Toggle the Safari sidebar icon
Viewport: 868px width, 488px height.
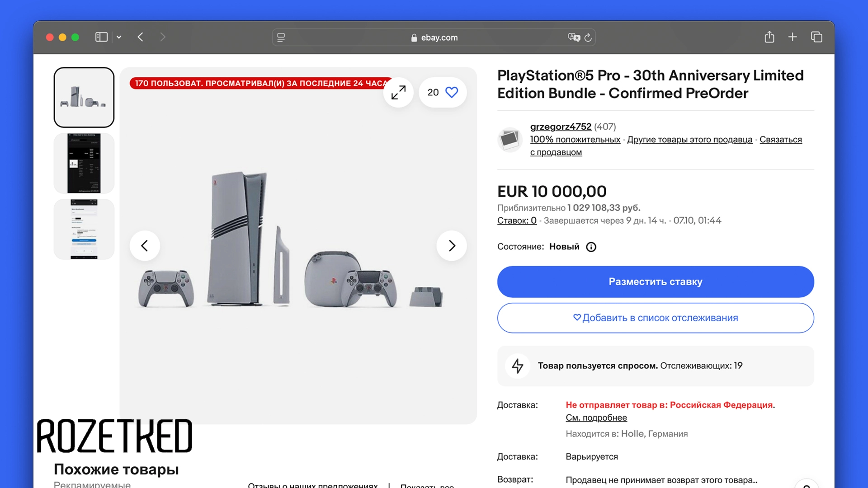101,37
